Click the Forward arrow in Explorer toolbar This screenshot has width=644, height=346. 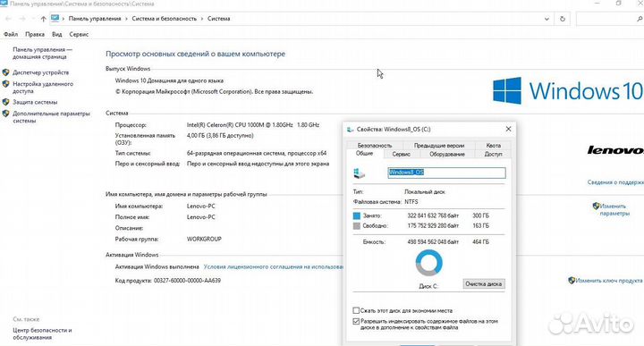point(22,19)
